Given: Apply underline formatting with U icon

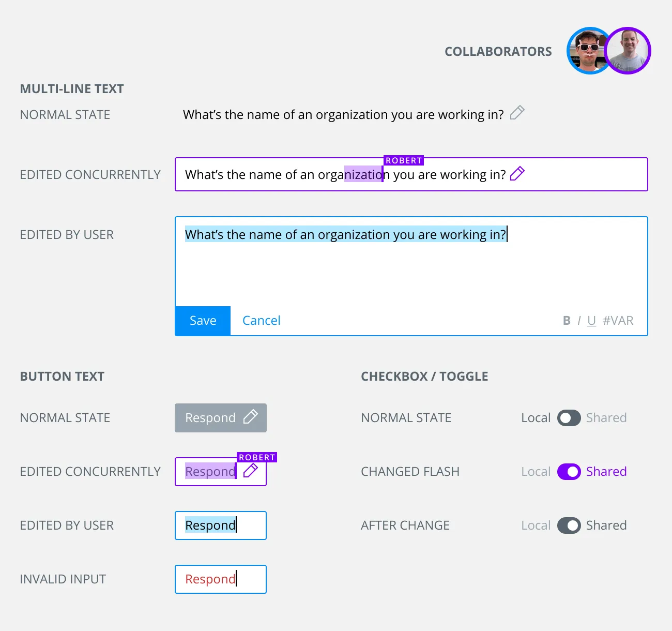Looking at the screenshot, I should coord(592,321).
